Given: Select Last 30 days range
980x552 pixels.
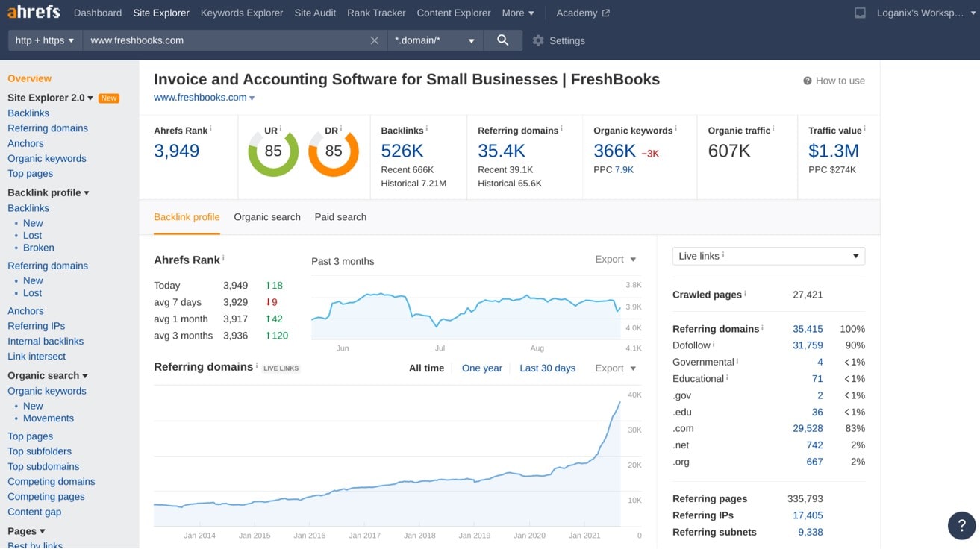Looking at the screenshot, I should (x=548, y=368).
